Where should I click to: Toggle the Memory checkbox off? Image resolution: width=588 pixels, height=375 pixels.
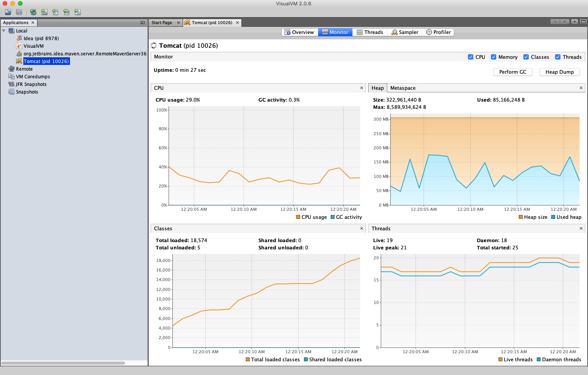[494, 57]
